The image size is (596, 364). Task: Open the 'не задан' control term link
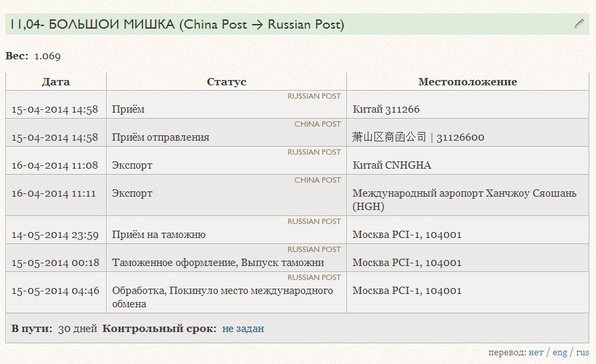pos(243,329)
